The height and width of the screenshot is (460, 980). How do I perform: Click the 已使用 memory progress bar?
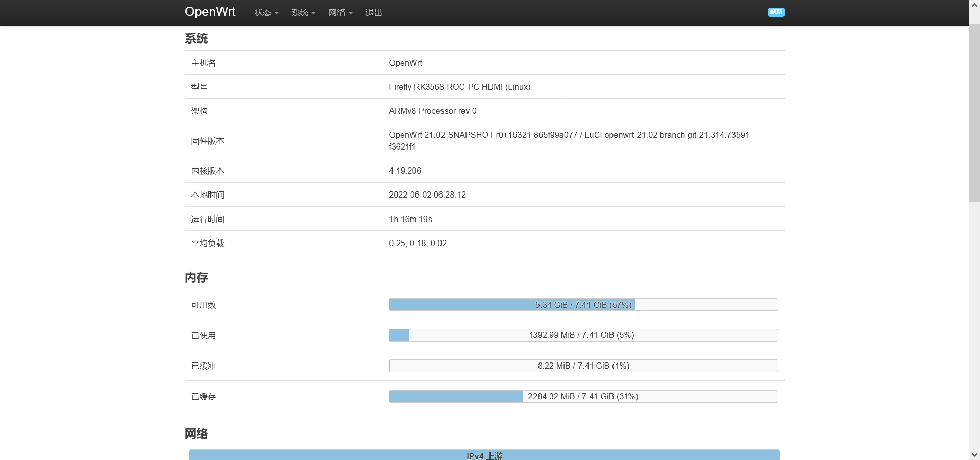[x=583, y=335]
